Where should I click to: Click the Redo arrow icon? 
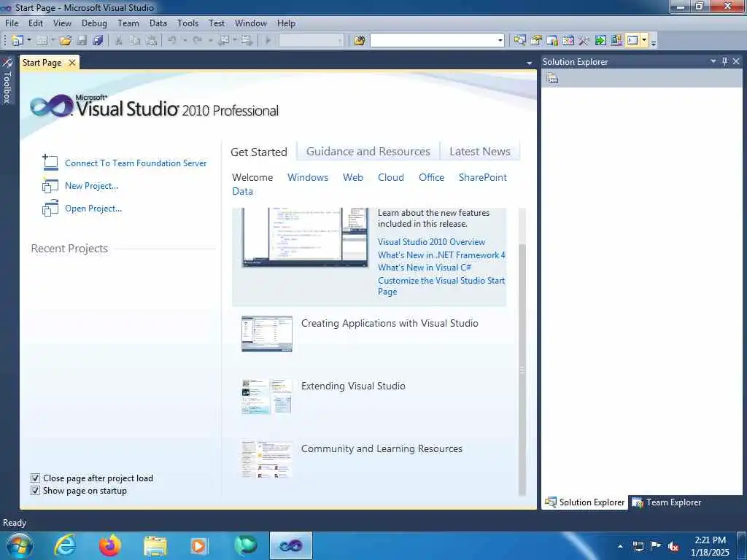tap(197, 41)
